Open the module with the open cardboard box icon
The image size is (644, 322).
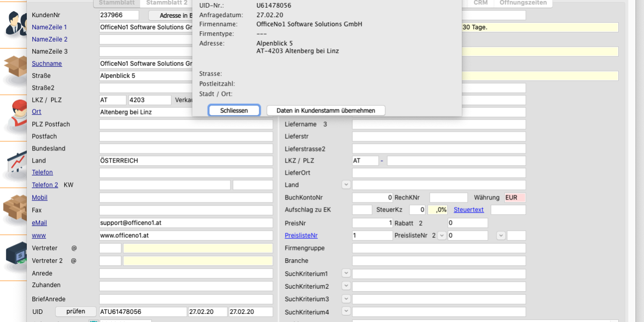(x=16, y=69)
